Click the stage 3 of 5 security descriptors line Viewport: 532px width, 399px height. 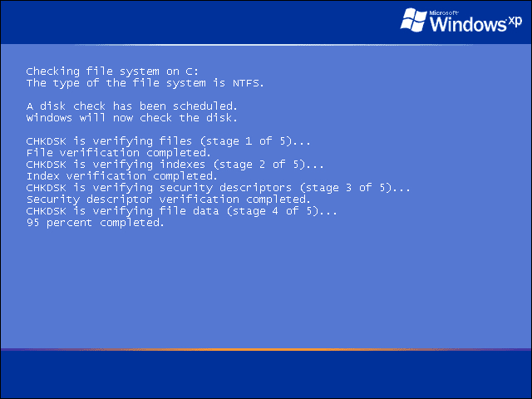tap(218, 188)
